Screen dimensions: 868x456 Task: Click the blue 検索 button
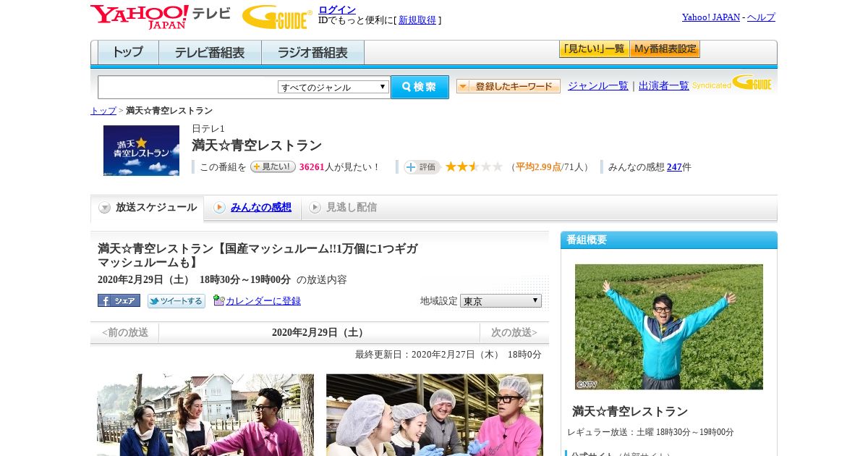[420, 87]
